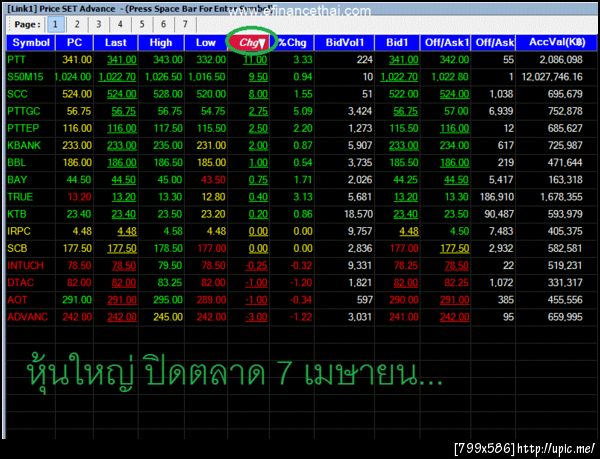
Task: Select the TRUE symbol
Action: coord(20,197)
